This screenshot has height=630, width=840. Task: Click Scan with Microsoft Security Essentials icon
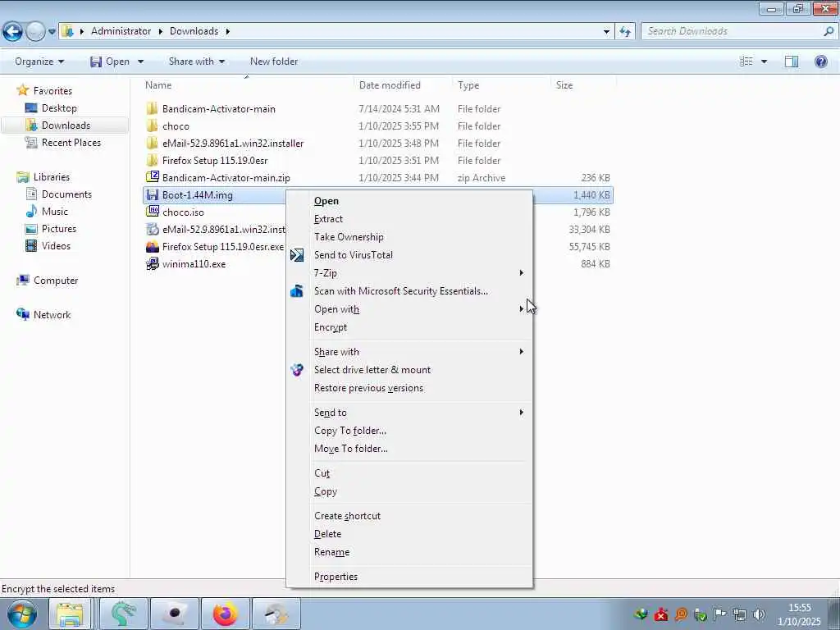click(x=297, y=291)
